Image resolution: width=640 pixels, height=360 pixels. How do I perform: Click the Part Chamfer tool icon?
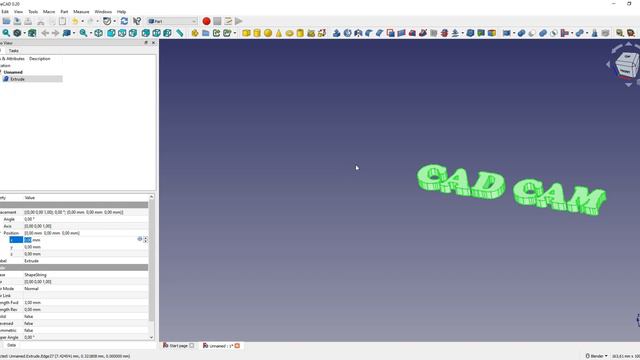(x=379, y=33)
